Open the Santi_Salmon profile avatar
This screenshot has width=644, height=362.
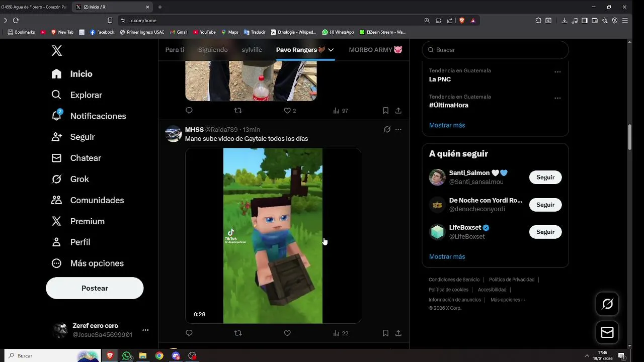(437, 177)
